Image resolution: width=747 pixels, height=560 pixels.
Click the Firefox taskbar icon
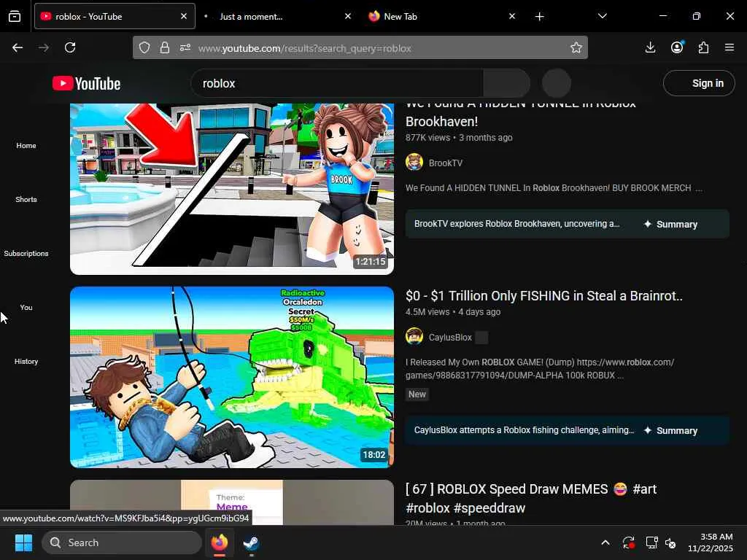point(220,542)
